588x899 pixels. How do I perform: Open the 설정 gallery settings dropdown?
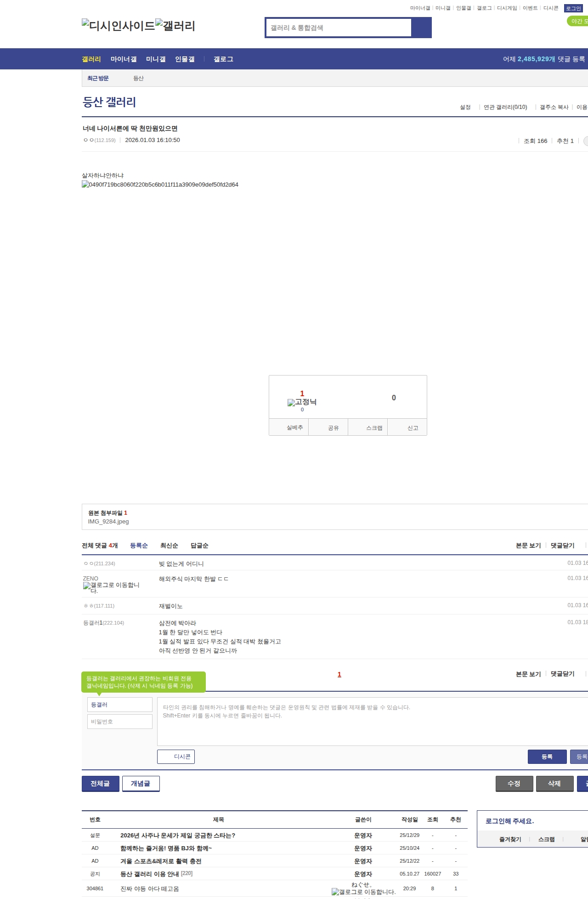(465, 107)
